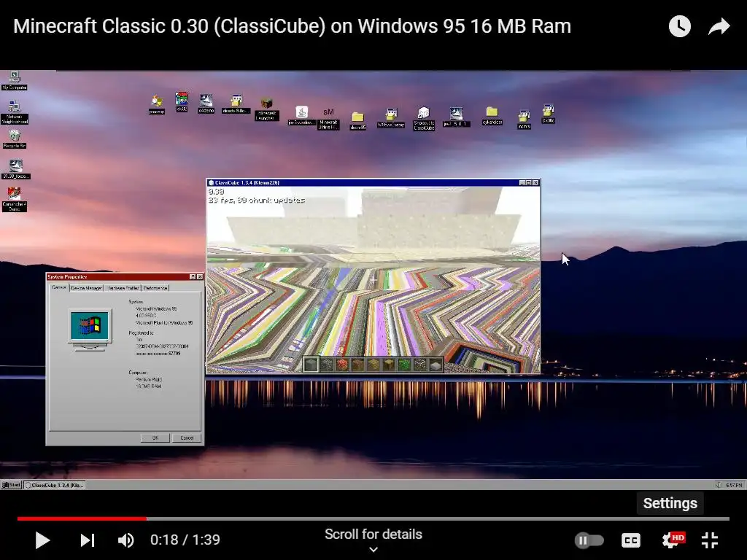Click OK in System Properties
The height and width of the screenshot is (560, 747).
pyautogui.click(x=155, y=437)
